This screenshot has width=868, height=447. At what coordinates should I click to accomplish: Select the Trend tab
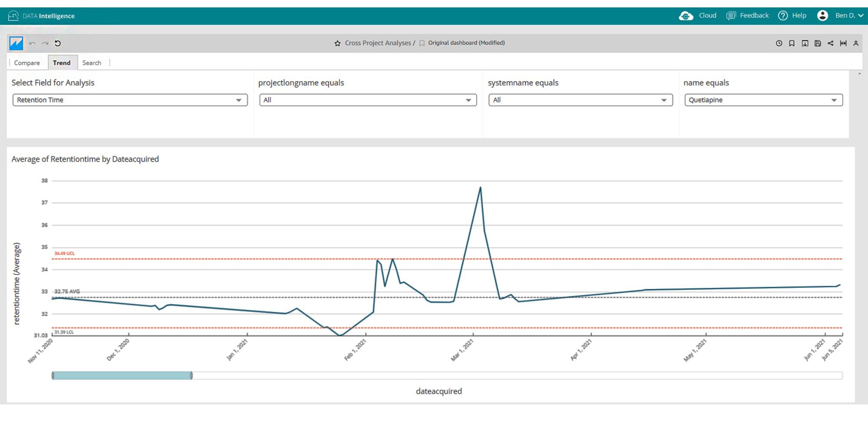click(62, 63)
